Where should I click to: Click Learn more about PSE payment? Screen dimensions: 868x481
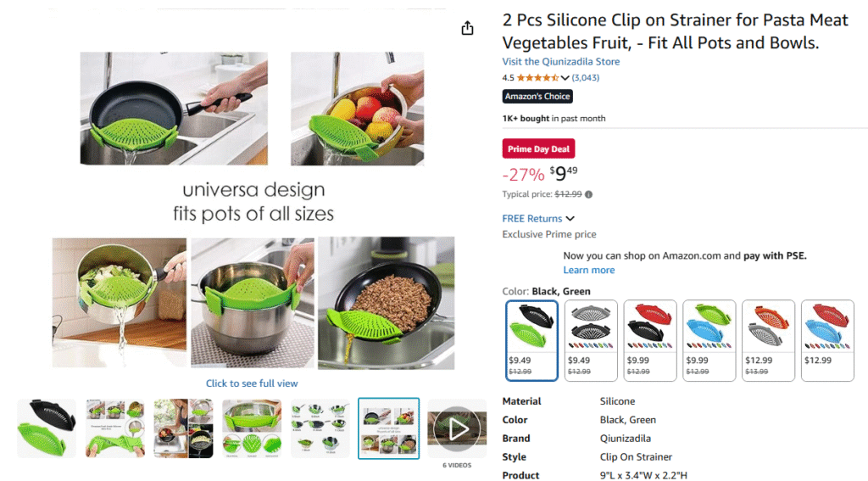(589, 270)
